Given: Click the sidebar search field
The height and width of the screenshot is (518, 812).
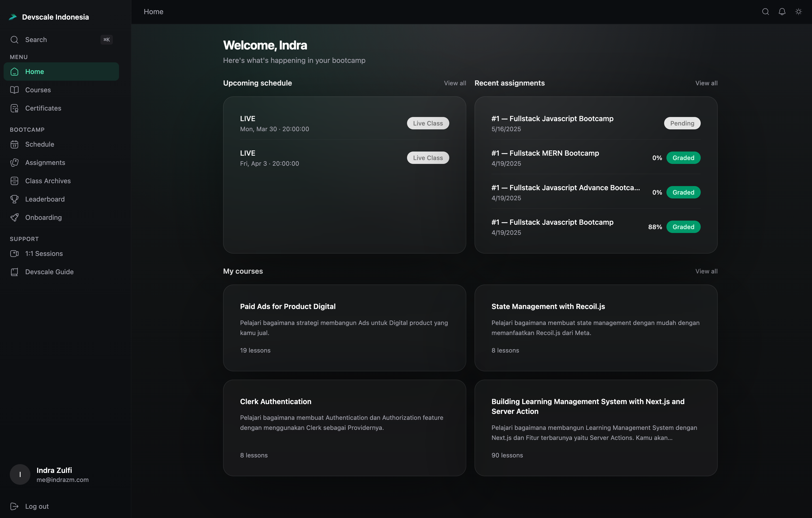Looking at the screenshot, I should (x=61, y=39).
